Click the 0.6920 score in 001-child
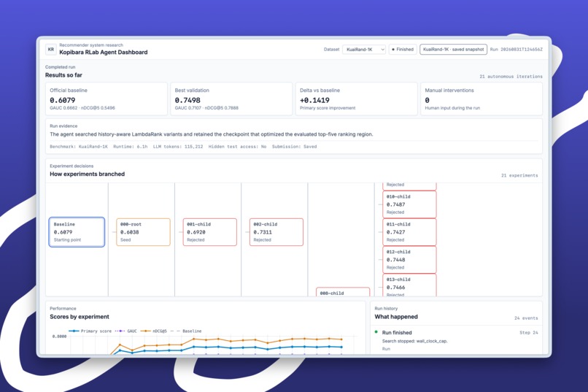The image size is (588, 392). point(196,232)
